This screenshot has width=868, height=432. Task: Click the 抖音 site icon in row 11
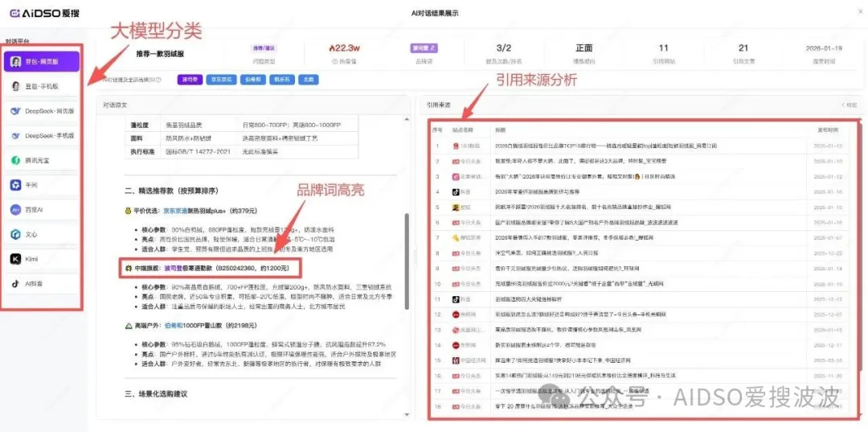[457, 299]
